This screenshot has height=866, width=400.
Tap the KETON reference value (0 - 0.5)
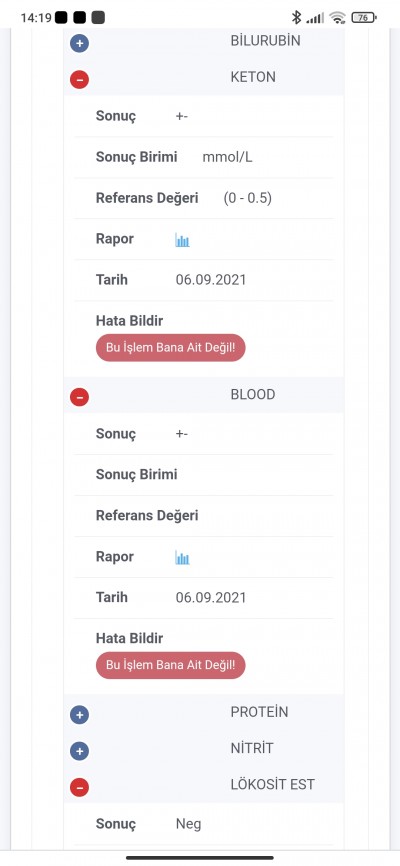click(x=248, y=198)
